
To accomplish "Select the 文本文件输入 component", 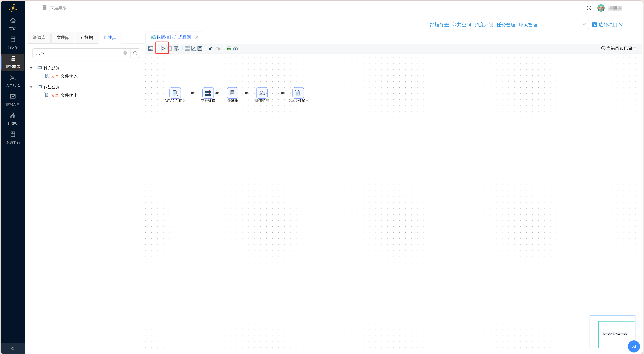I will point(61,76).
